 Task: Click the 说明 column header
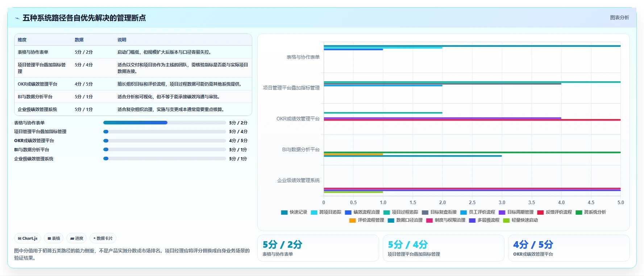(x=122, y=40)
